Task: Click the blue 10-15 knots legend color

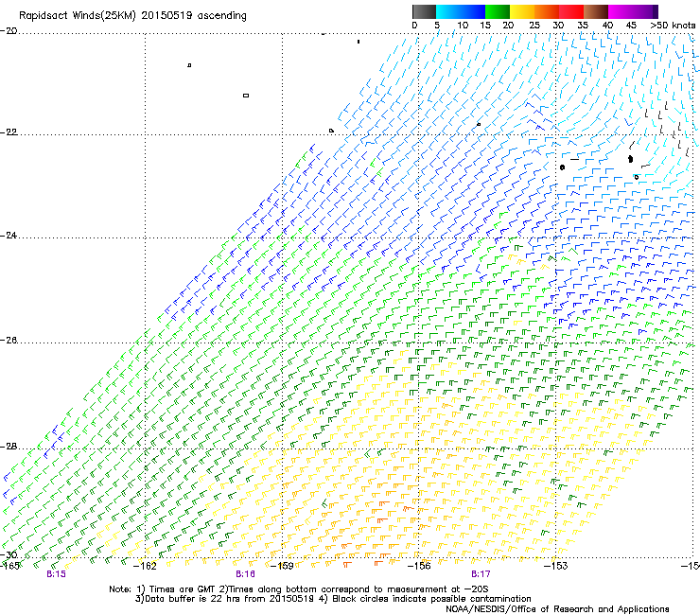Action: tap(473, 11)
